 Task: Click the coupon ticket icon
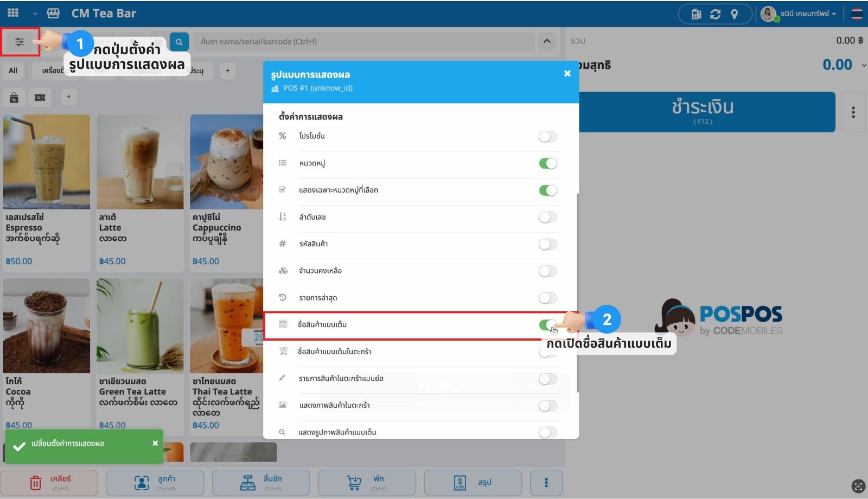point(40,98)
